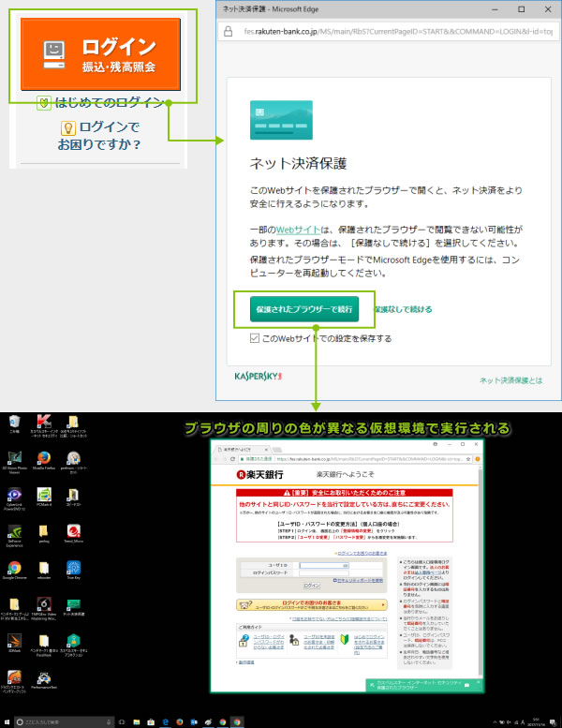The width and height of the screenshot is (562, 728).
Task: Click 保護されたブラウザーで続行 green button
Action: [304, 309]
